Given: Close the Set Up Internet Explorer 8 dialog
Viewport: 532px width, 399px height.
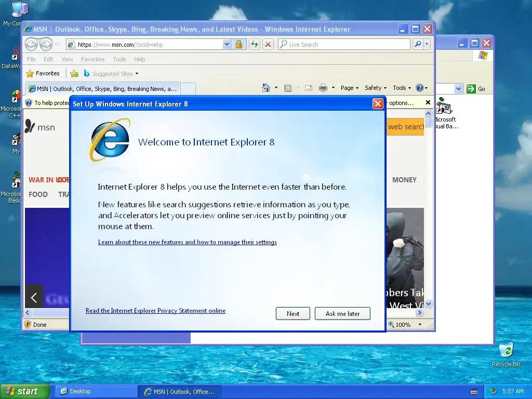Looking at the screenshot, I should click(x=378, y=103).
